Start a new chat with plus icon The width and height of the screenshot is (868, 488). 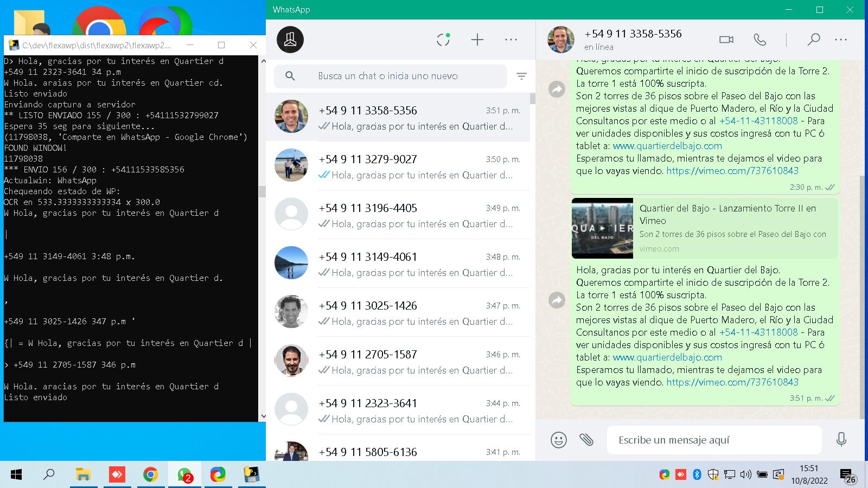[x=477, y=40]
